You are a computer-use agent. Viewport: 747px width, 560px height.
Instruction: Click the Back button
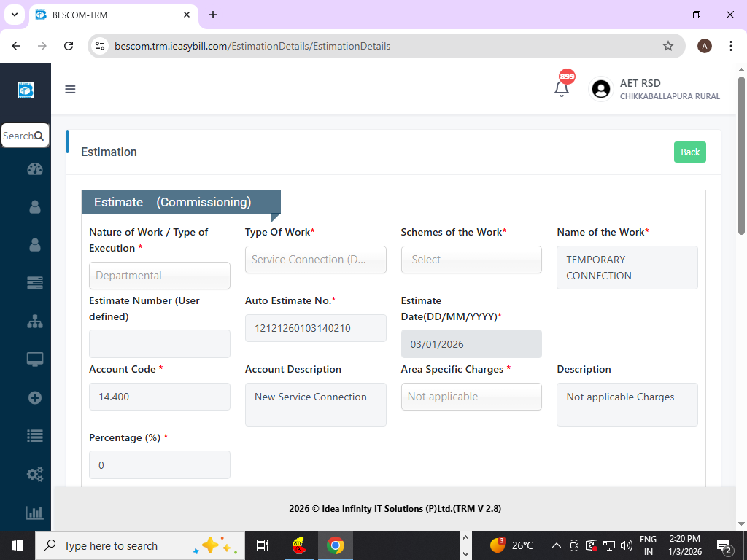[x=690, y=152]
